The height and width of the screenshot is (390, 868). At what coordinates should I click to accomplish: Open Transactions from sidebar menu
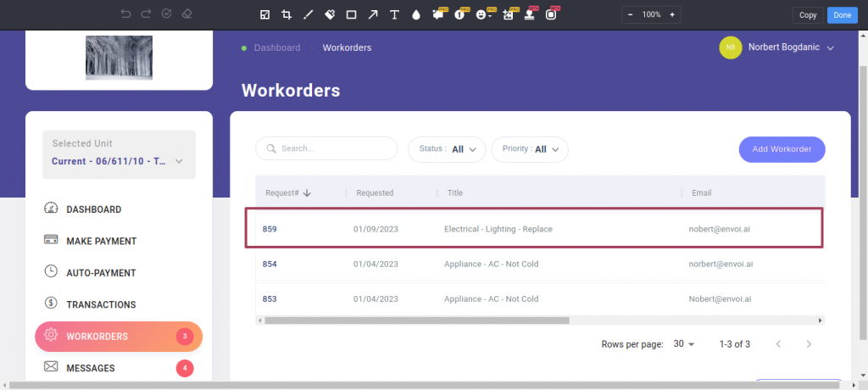pos(101,304)
